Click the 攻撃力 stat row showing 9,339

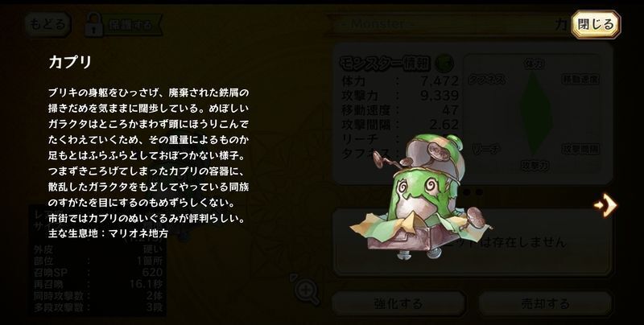click(399, 96)
